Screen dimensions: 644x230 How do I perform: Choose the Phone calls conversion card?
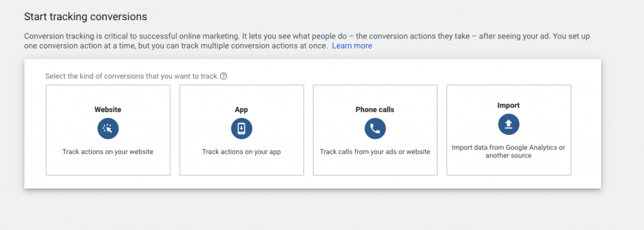coord(375,130)
